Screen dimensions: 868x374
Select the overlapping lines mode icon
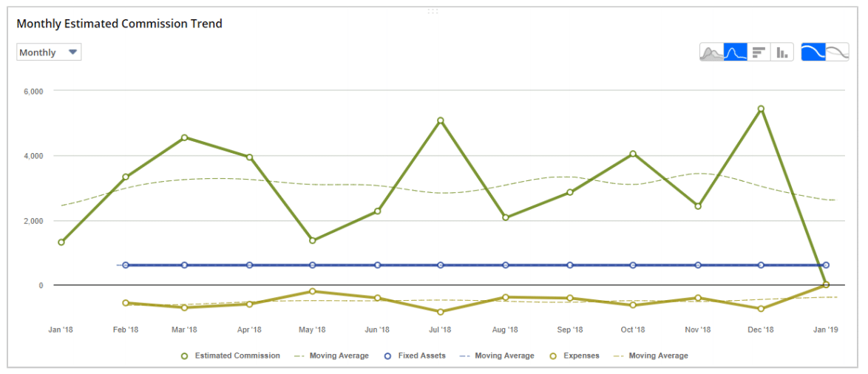(837, 52)
